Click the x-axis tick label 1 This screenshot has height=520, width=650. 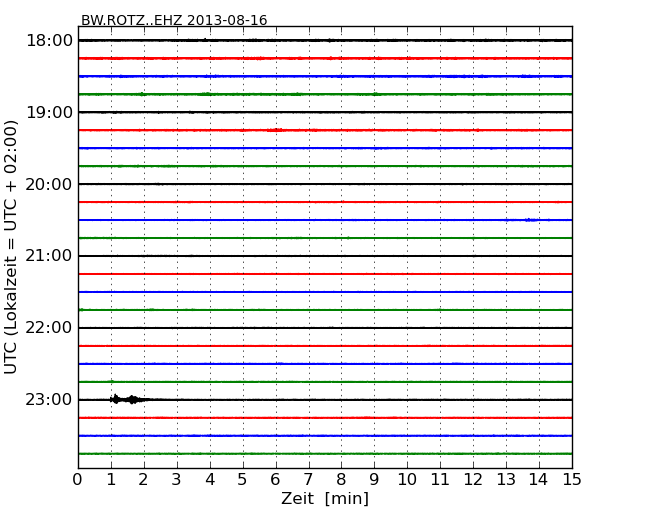click(111, 479)
